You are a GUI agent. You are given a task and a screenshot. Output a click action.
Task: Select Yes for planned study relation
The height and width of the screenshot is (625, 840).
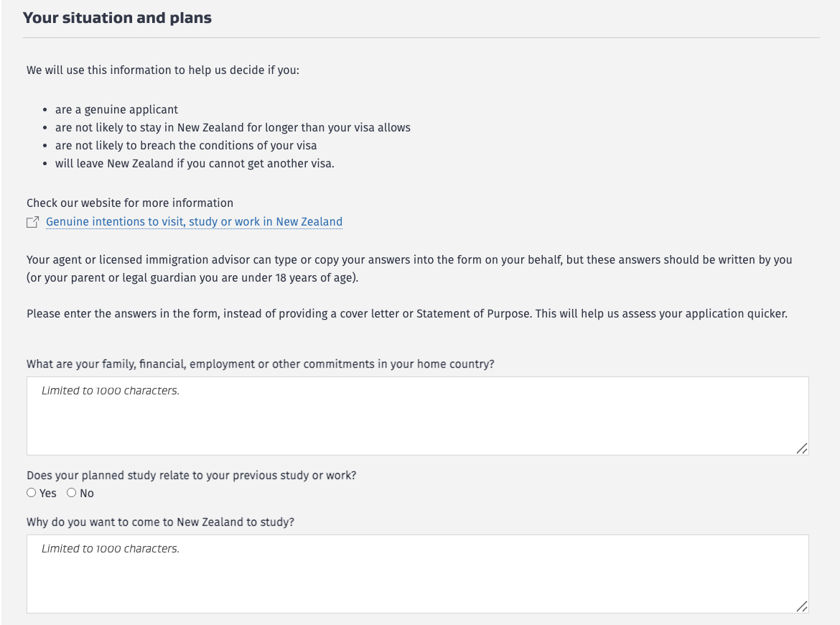(x=32, y=493)
